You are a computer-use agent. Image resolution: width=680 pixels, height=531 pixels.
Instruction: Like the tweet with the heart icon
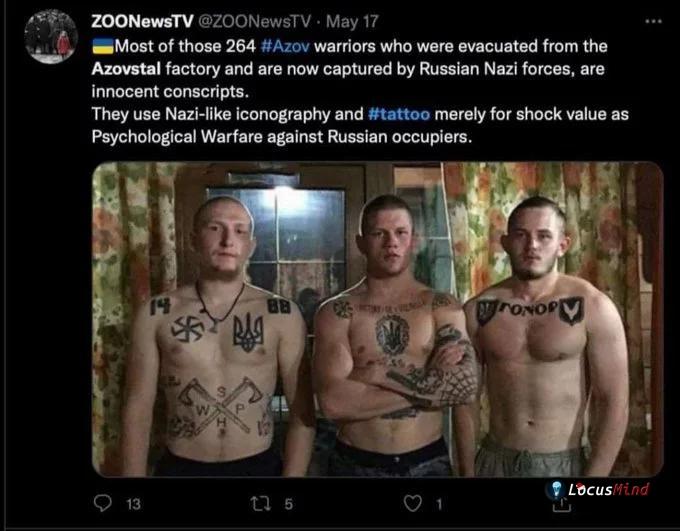point(412,503)
